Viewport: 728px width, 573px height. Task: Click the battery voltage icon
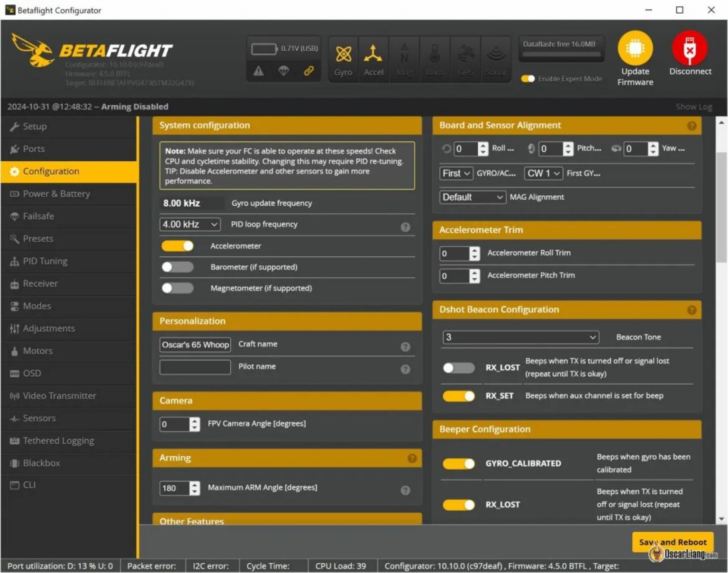pyautogui.click(x=264, y=49)
